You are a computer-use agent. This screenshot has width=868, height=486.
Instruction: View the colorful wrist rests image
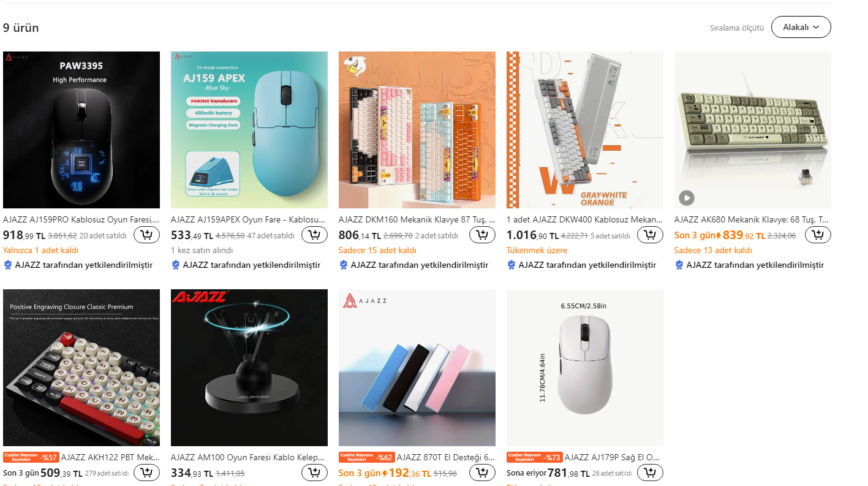click(x=417, y=368)
